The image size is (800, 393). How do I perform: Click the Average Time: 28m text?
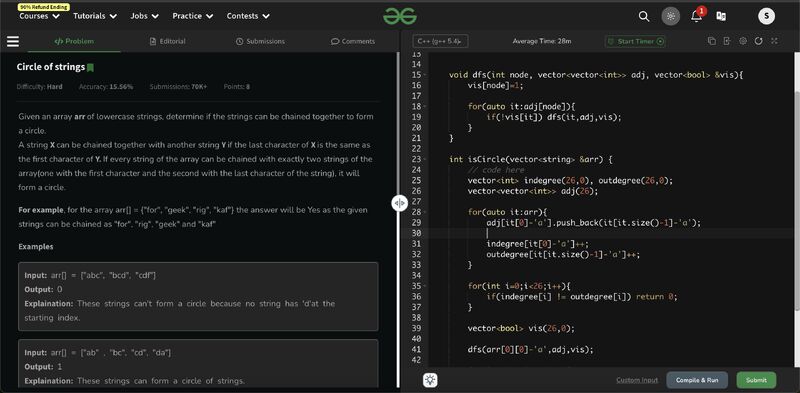tap(542, 41)
